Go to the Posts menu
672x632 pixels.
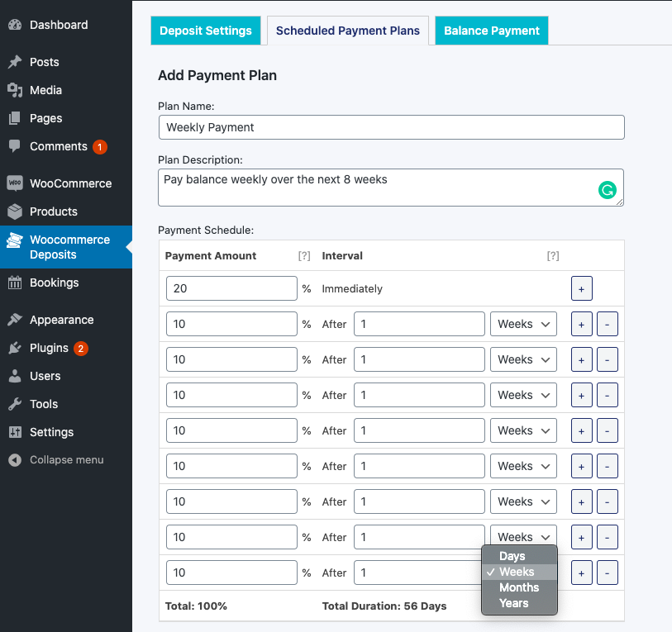[x=66, y=62]
